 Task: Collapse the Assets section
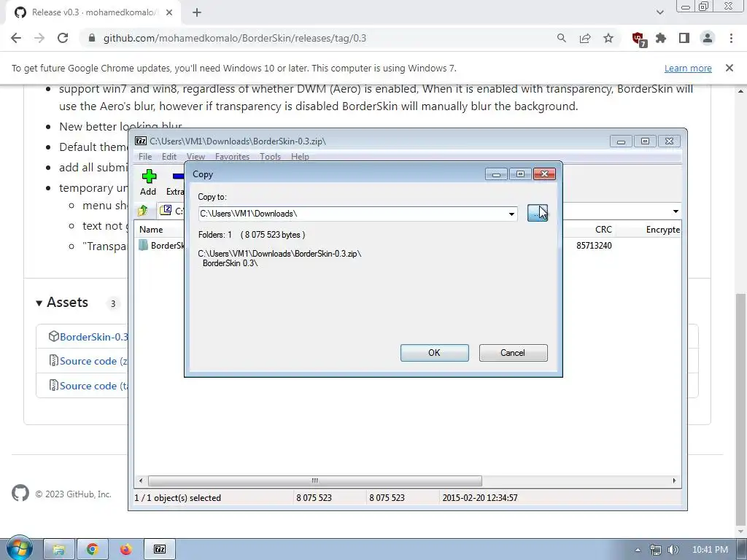62,303
